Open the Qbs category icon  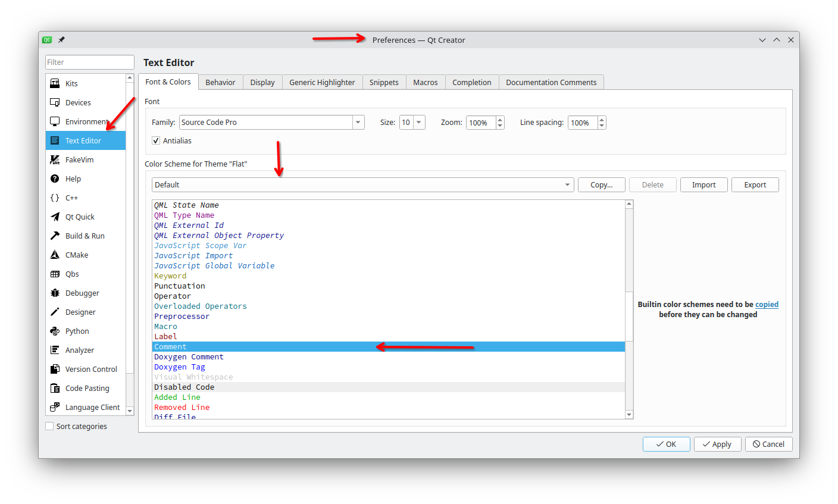pyautogui.click(x=55, y=274)
